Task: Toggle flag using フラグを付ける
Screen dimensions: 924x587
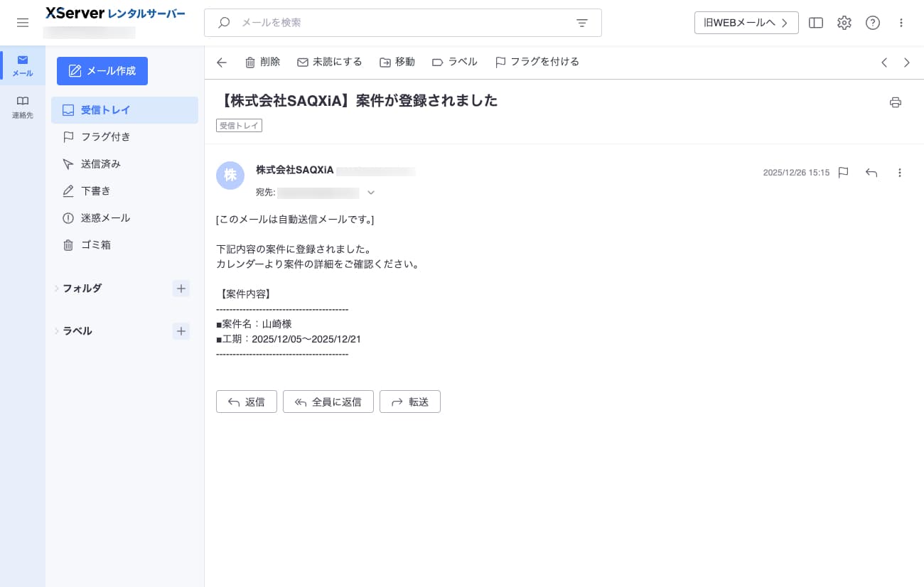Action: coord(537,63)
